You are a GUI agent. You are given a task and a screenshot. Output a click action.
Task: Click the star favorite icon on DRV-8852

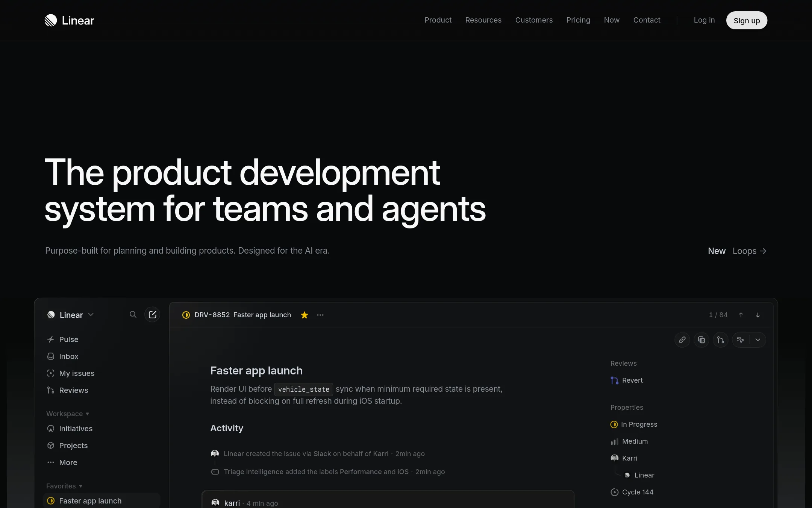click(x=304, y=315)
